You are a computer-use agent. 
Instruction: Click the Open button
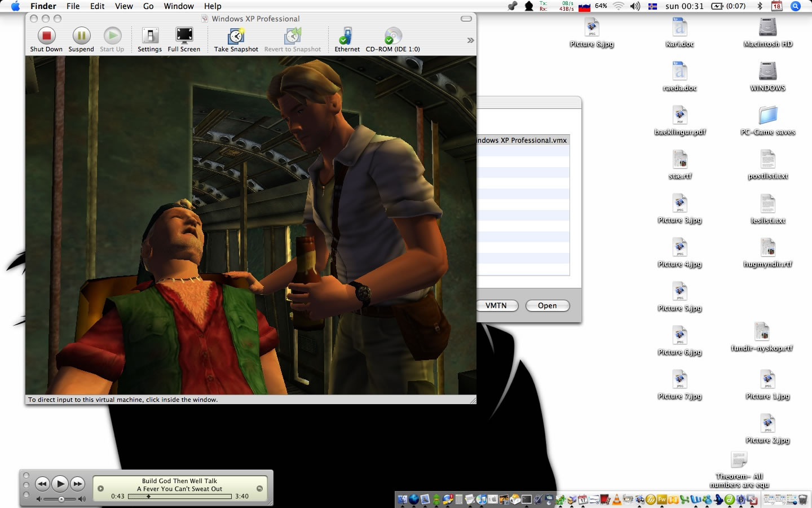pos(548,305)
